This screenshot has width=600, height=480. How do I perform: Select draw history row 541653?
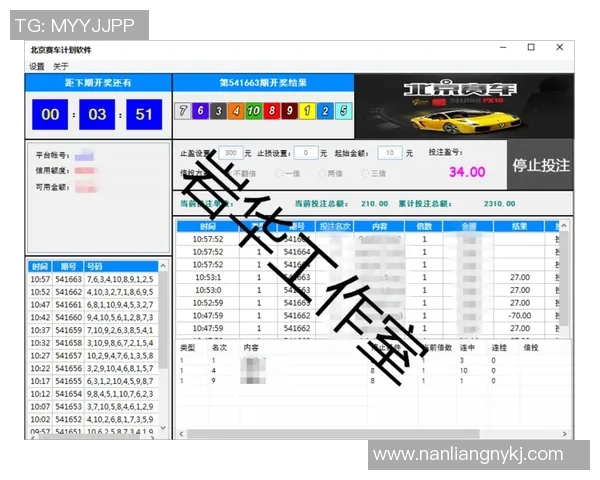point(93,407)
